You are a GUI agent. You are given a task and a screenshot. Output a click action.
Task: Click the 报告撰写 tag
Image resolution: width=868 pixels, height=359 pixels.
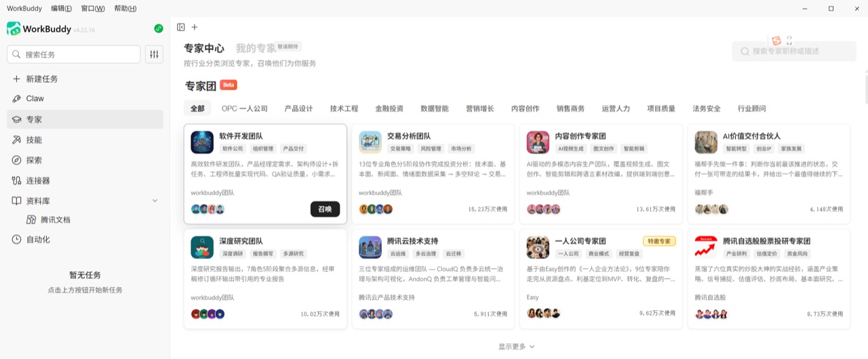click(x=263, y=253)
